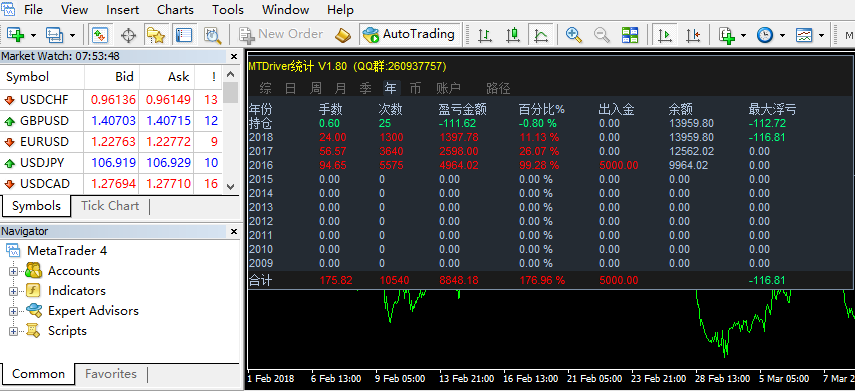This screenshot has height=391, width=855.
Task: Select the bar chart icon
Action: pyautogui.click(x=484, y=35)
